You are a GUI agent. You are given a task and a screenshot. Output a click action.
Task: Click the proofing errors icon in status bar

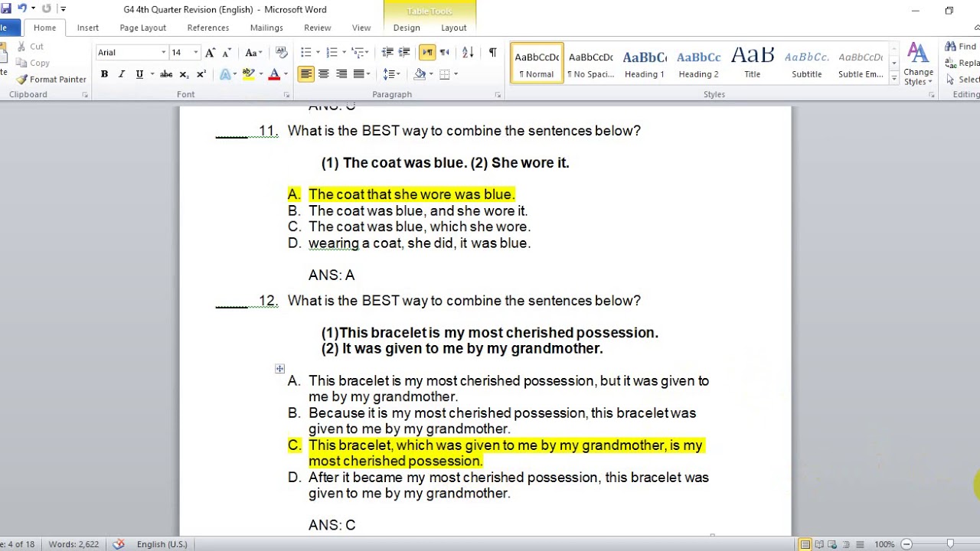(x=119, y=544)
